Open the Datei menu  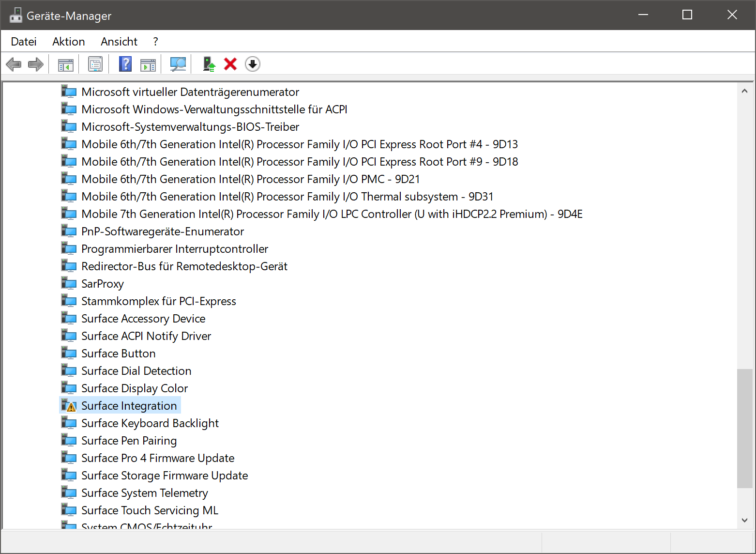pos(24,42)
